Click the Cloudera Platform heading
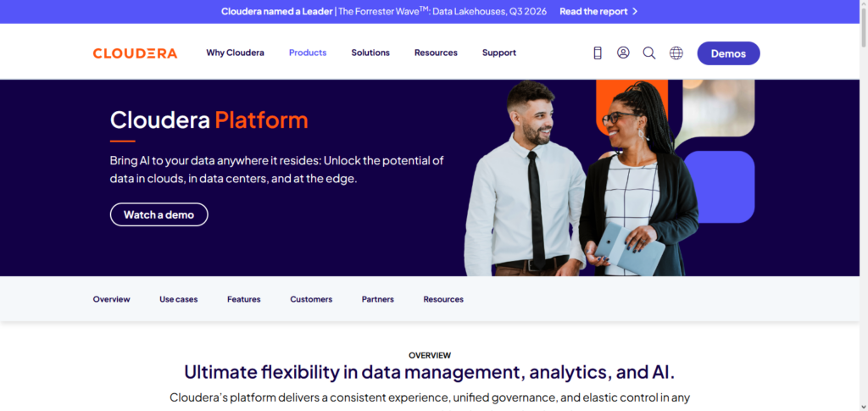Screen dimensions: 868x411 coord(209,120)
